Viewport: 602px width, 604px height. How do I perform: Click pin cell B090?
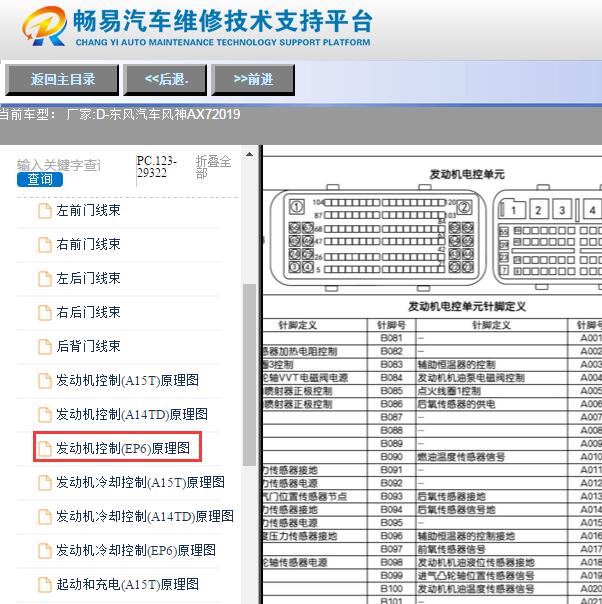pos(391,457)
